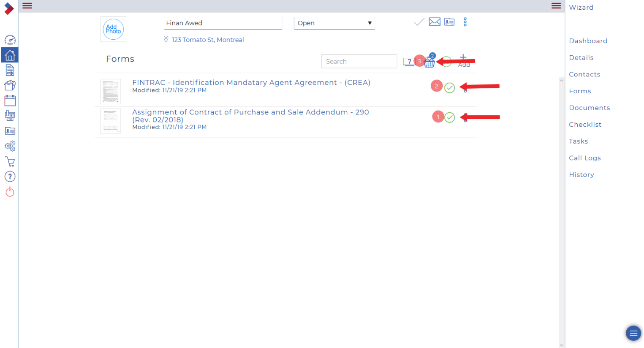Open the shopping cart in left sidebar

pos(10,161)
